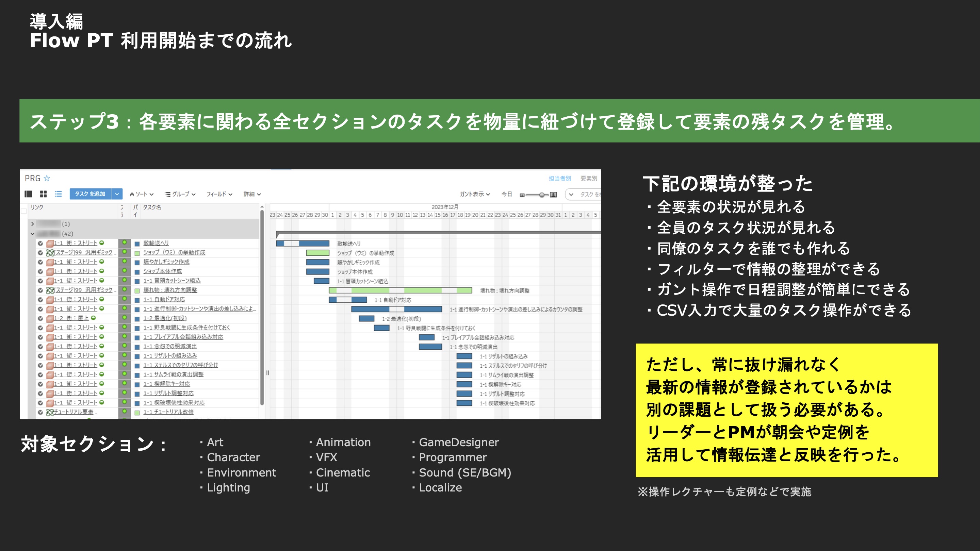Open the dropdown arrow beside タスクを追加
Screen dimensions: 980x551
(117, 194)
